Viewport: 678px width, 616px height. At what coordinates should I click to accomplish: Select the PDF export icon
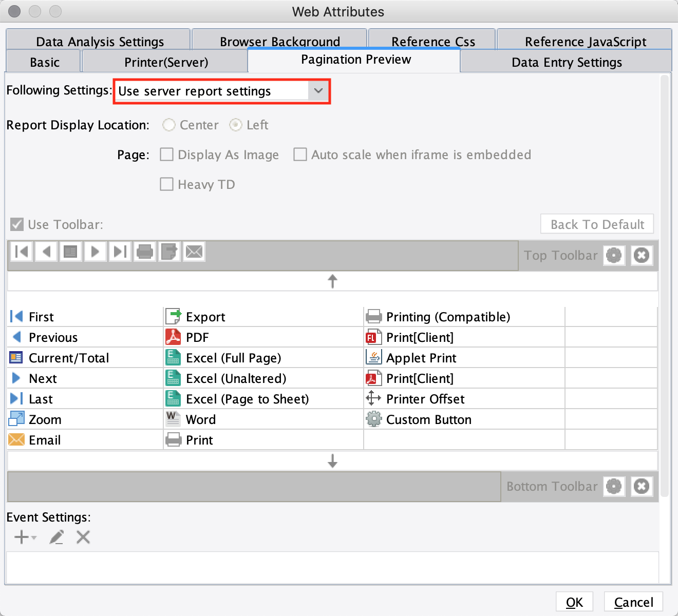point(174,337)
